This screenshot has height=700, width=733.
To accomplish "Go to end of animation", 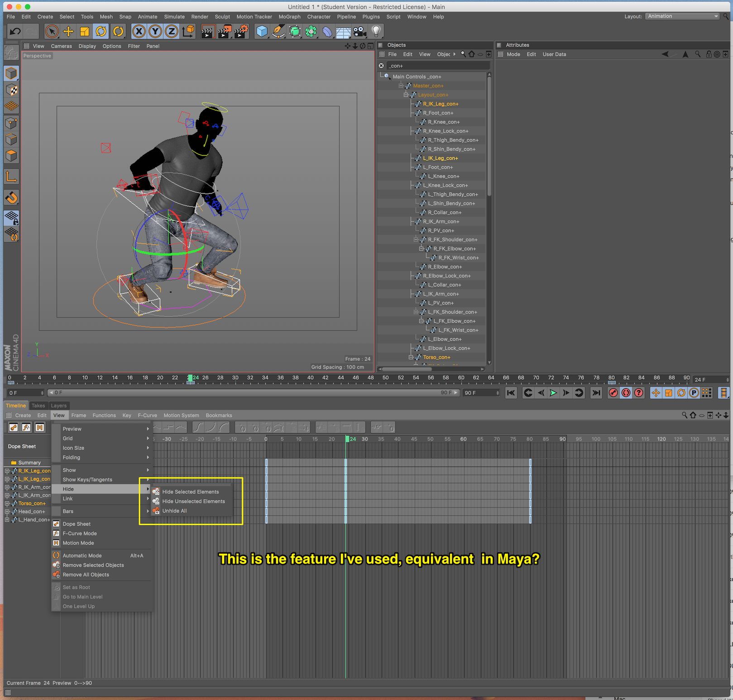I will pos(596,393).
